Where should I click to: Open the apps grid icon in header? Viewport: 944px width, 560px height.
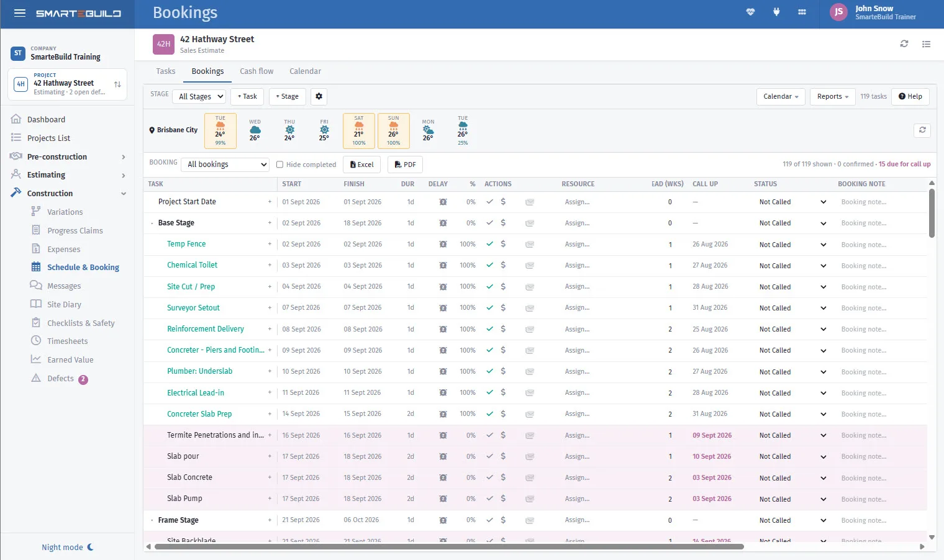click(x=802, y=12)
